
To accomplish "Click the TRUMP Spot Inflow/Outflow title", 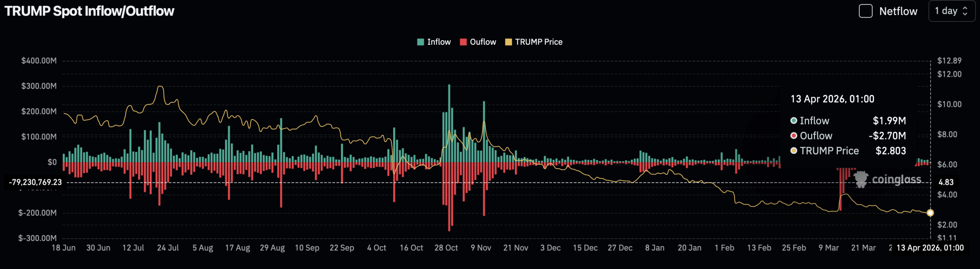I will pos(89,11).
